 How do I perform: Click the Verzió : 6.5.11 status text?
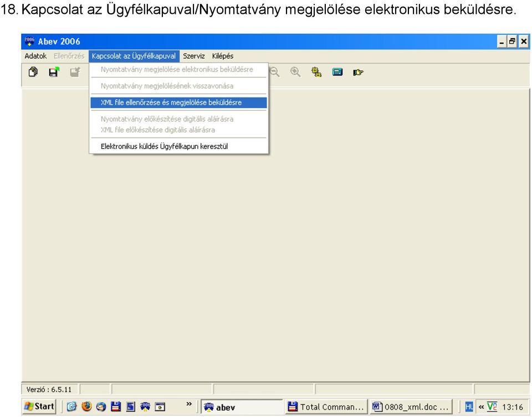pyautogui.click(x=49, y=390)
